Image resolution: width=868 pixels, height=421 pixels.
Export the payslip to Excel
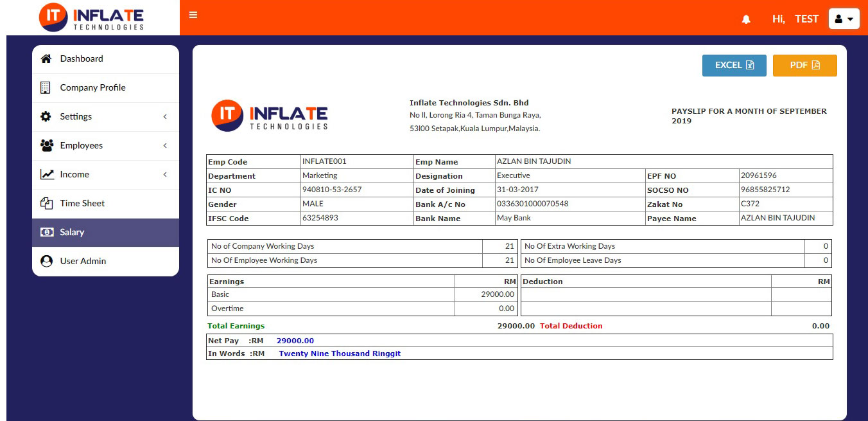coord(734,66)
